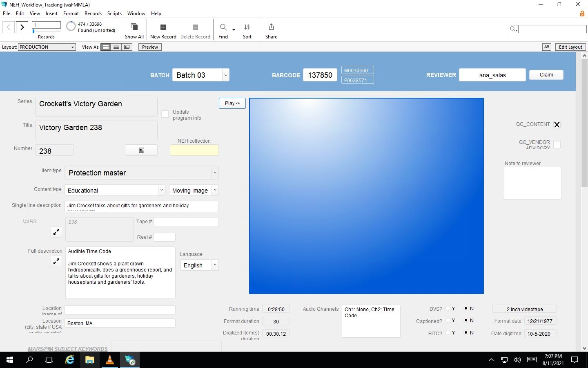Open the Language dropdown
588x368 pixels.
[x=215, y=265]
